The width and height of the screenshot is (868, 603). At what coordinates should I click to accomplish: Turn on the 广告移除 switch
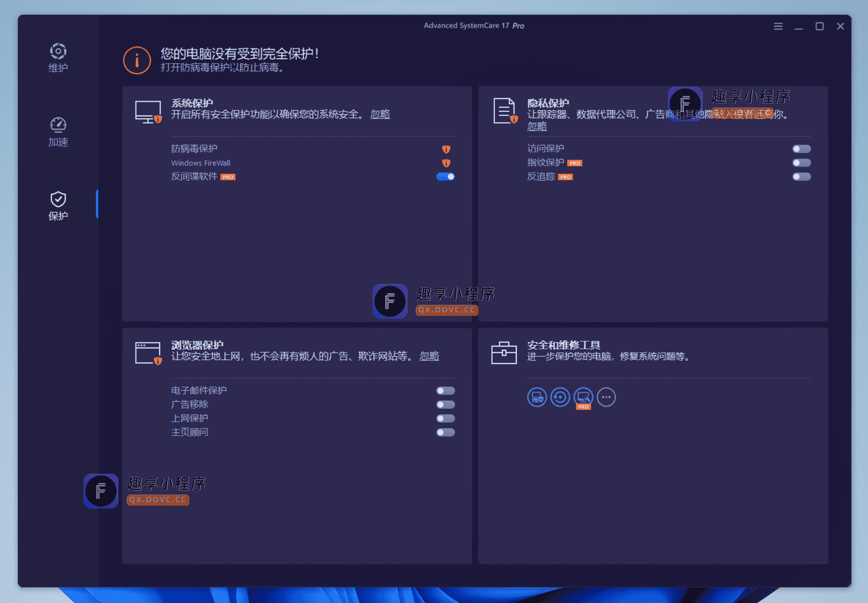(446, 404)
